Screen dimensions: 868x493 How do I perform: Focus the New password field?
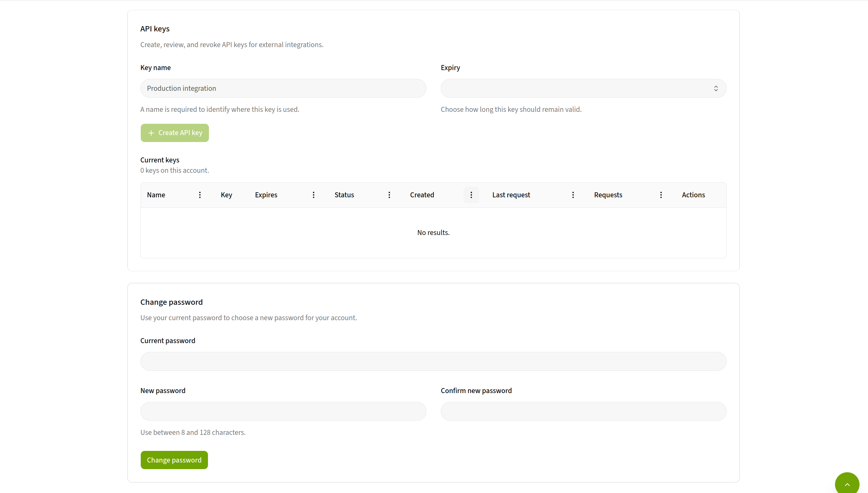(x=283, y=411)
